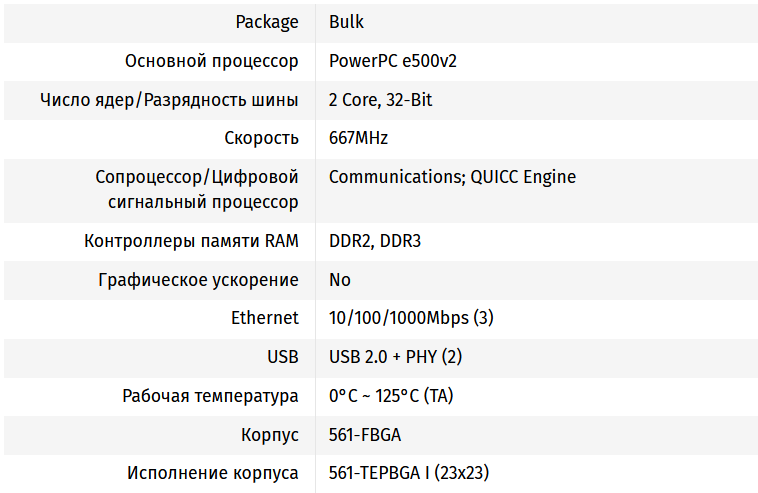The width and height of the screenshot is (758, 493).
Task: Click the 'Скорость' row label
Action: tap(261, 138)
